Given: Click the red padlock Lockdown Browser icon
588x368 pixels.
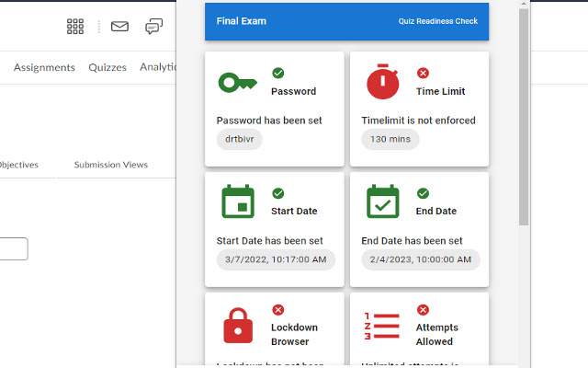Looking at the screenshot, I should (238, 326).
